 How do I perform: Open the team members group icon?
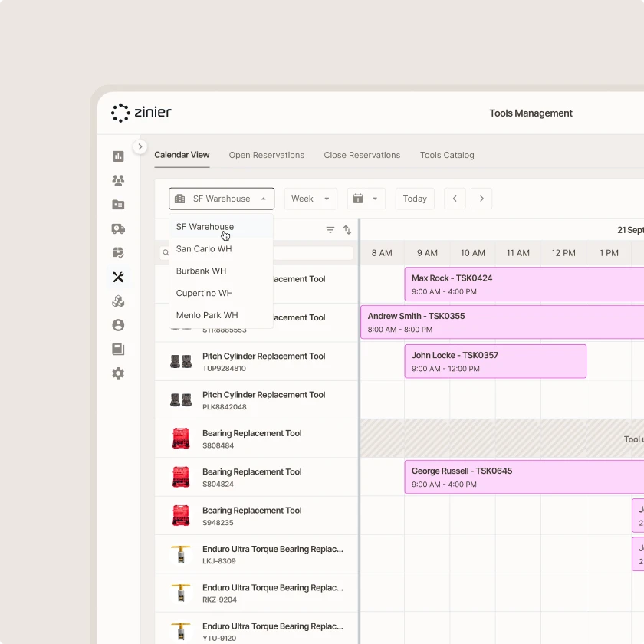click(118, 180)
